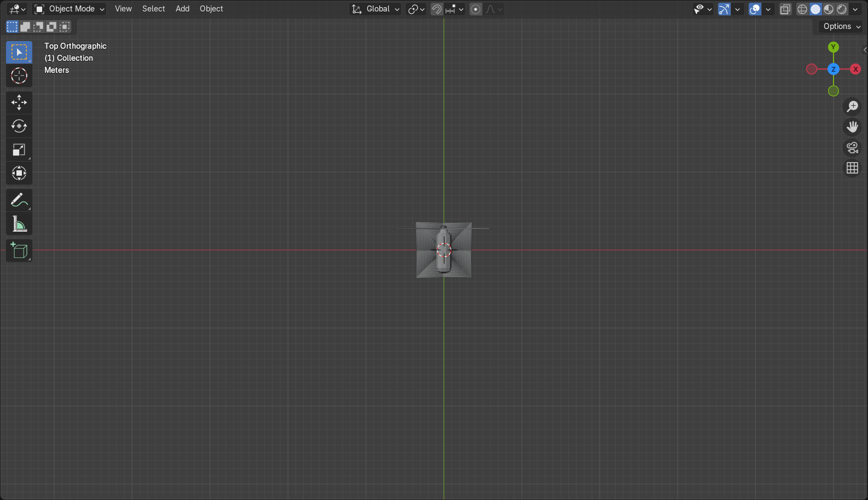Click the pan view hand icon
The height and width of the screenshot is (500, 868).
(853, 127)
